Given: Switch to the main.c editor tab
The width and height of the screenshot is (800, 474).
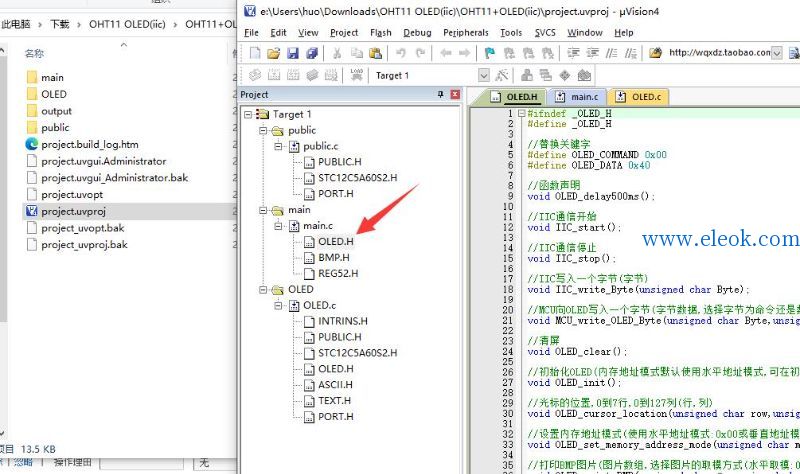Looking at the screenshot, I should tap(578, 97).
